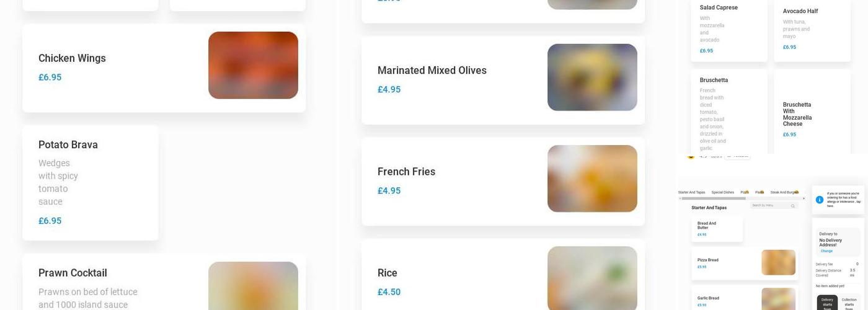This screenshot has width=868, height=310.
Task: Click the French Fries thumbnail
Action: (x=592, y=179)
